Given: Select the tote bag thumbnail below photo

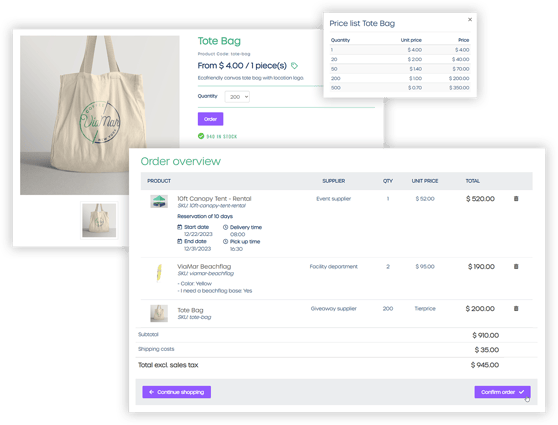Looking at the screenshot, I should tap(99, 220).
